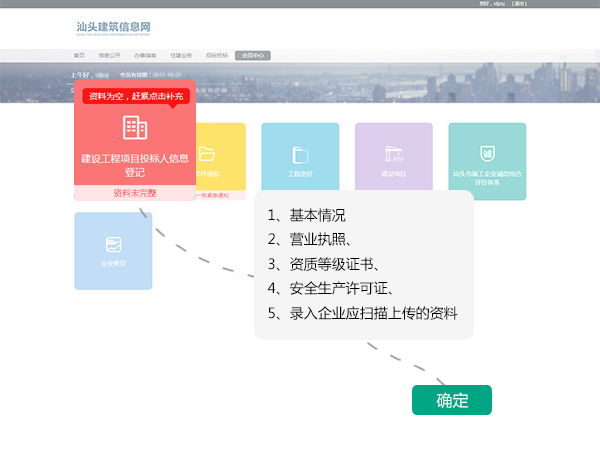Open the yellow folder icon tile
The width and height of the screenshot is (600, 450).
(x=207, y=154)
